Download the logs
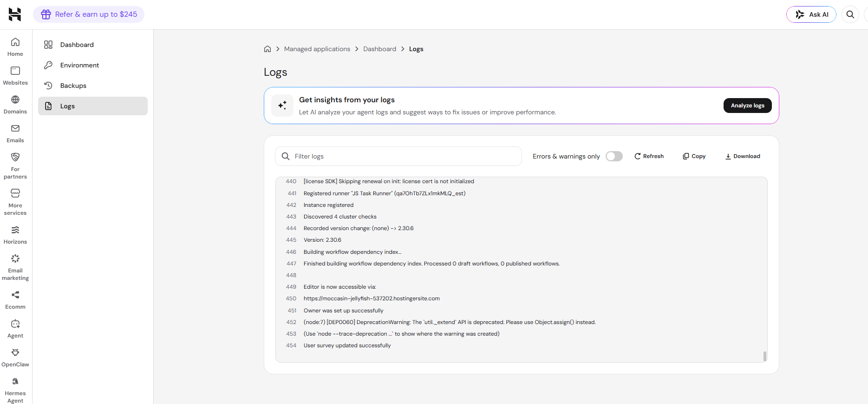868x404 pixels. (x=743, y=156)
